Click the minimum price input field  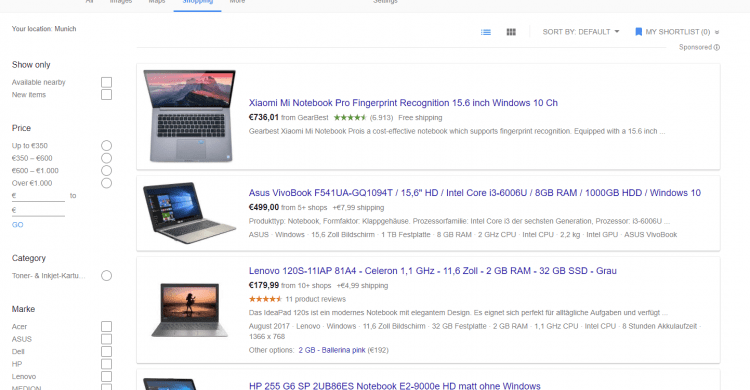38,196
